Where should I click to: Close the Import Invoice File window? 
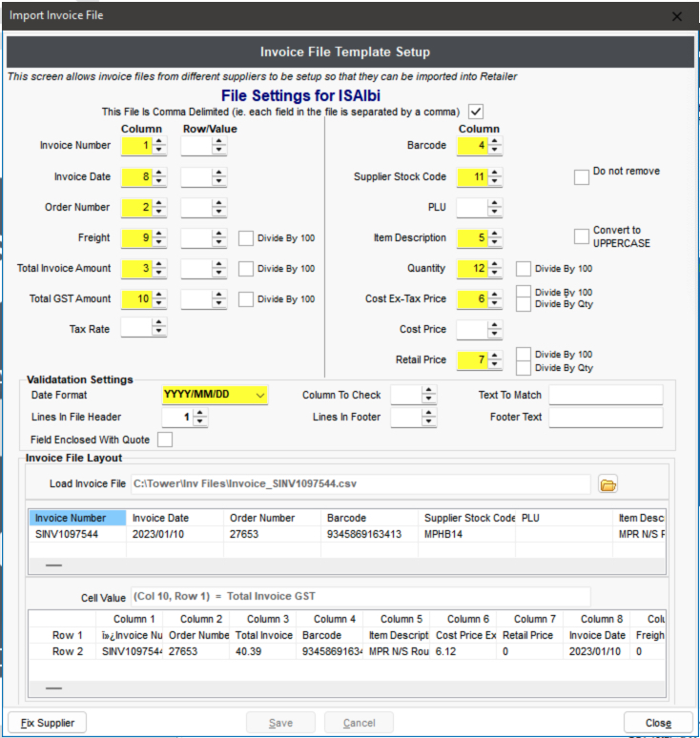(677, 16)
